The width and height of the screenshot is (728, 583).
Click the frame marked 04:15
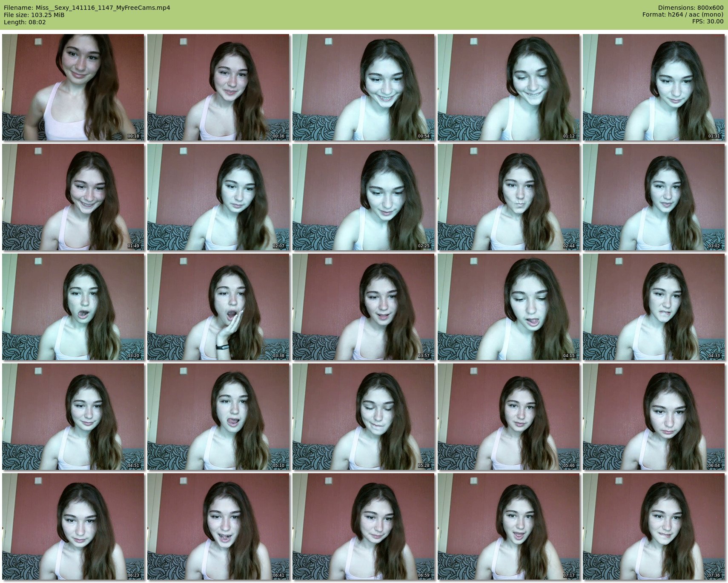click(x=508, y=307)
